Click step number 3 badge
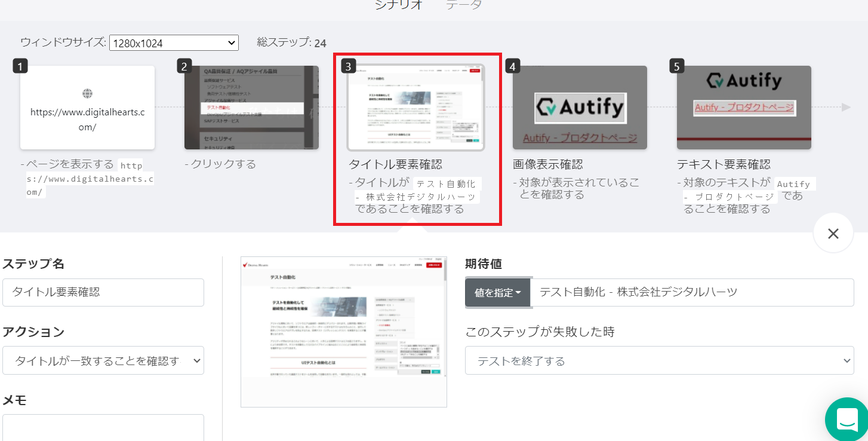This screenshot has height=441, width=868. [x=349, y=66]
